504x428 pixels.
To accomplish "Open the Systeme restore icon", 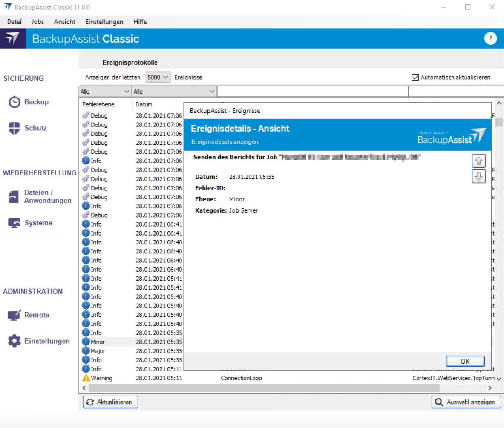I will 14,223.
